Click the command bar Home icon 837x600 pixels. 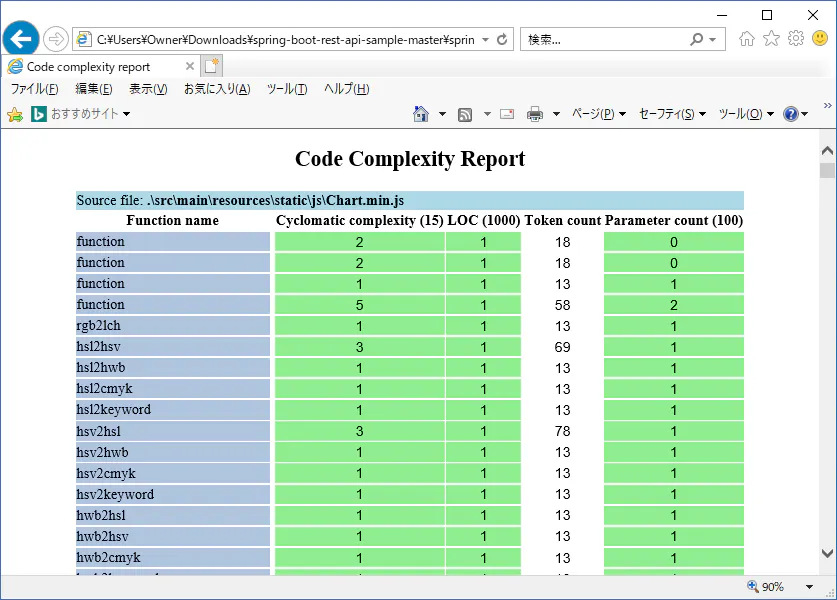[x=421, y=114]
